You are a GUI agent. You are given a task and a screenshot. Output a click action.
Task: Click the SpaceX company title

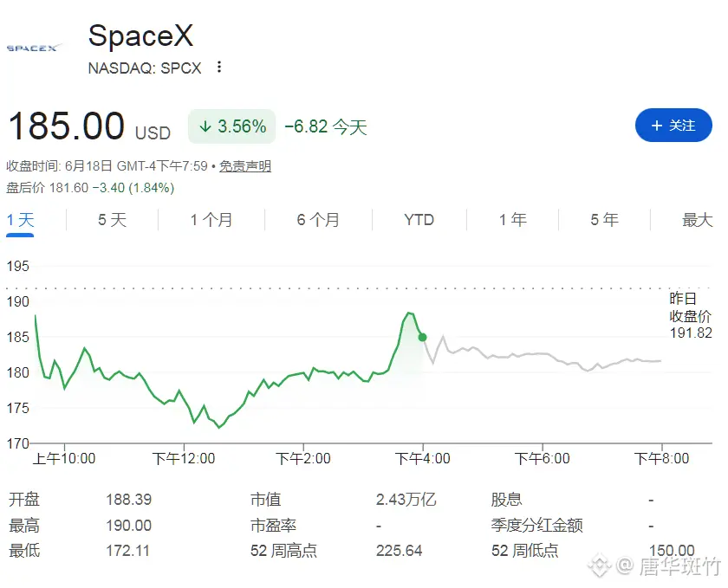(140, 36)
